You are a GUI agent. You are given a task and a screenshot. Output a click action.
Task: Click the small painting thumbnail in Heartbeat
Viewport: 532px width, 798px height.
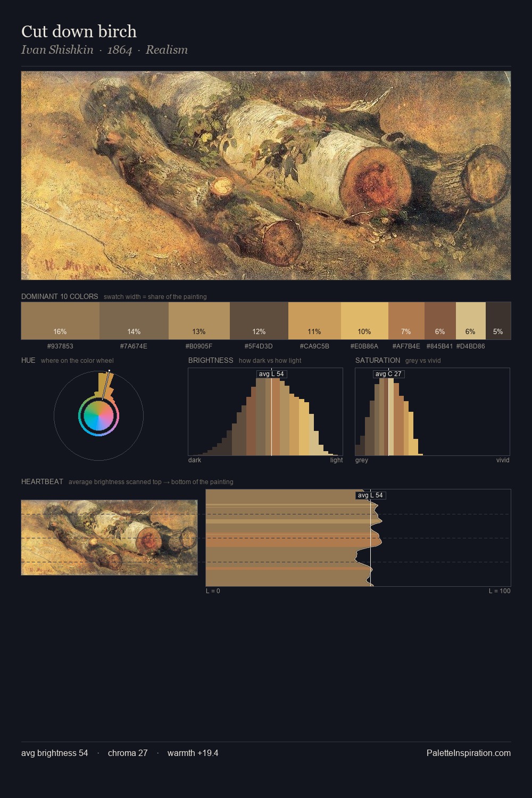pos(109,537)
